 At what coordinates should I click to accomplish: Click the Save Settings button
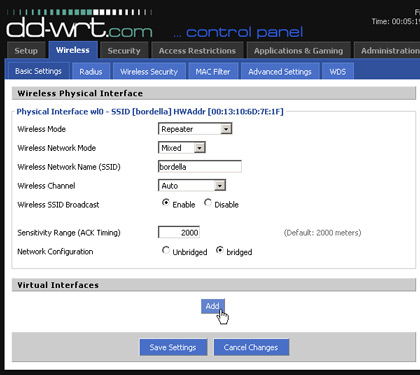173,347
